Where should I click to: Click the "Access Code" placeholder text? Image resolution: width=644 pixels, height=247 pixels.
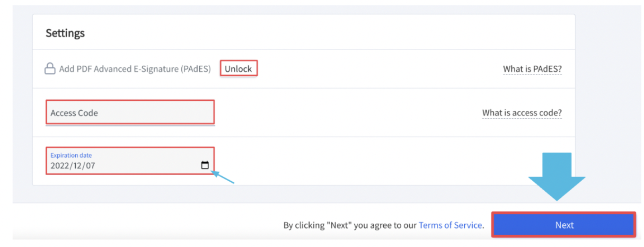click(74, 113)
